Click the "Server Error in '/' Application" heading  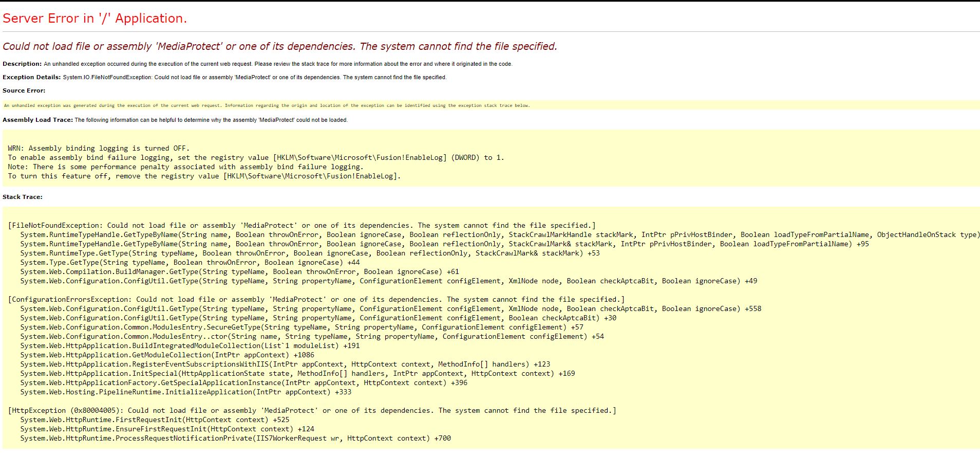click(x=95, y=19)
